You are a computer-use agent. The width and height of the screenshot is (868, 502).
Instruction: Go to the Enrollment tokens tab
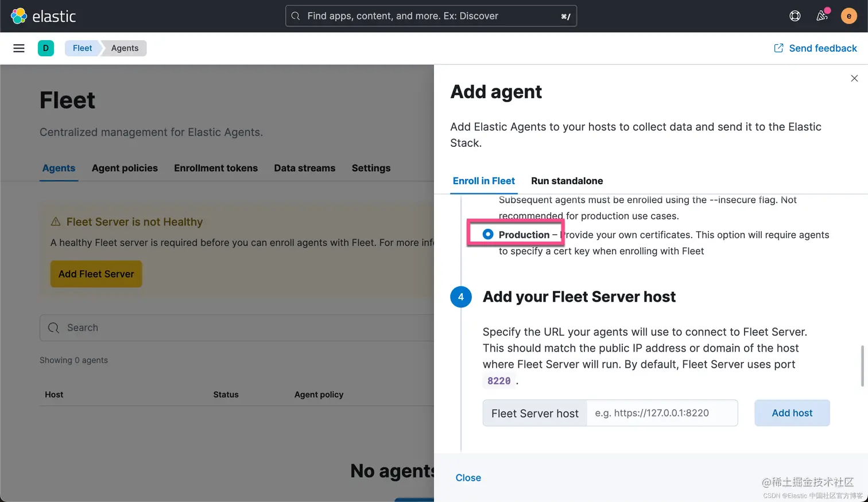point(216,168)
